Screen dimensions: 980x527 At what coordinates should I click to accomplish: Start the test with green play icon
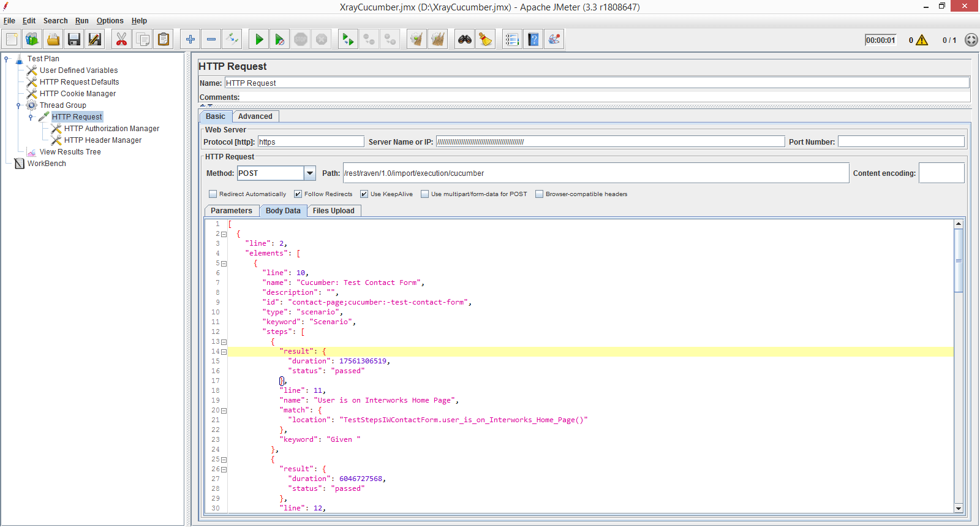259,39
